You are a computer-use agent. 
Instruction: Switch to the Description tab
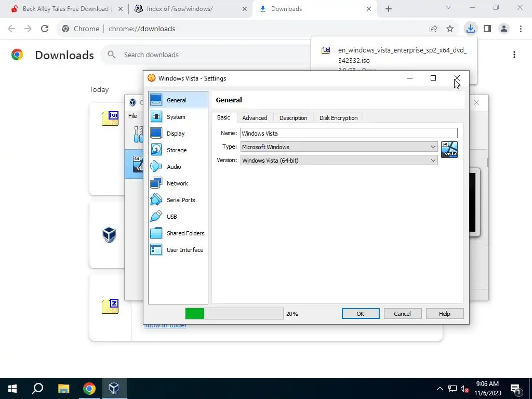click(293, 118)
